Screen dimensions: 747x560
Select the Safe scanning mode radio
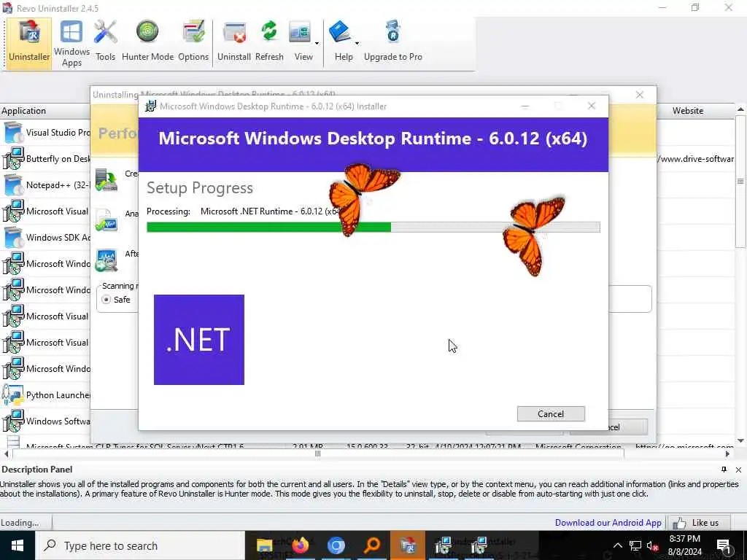(x=107, y=300)
